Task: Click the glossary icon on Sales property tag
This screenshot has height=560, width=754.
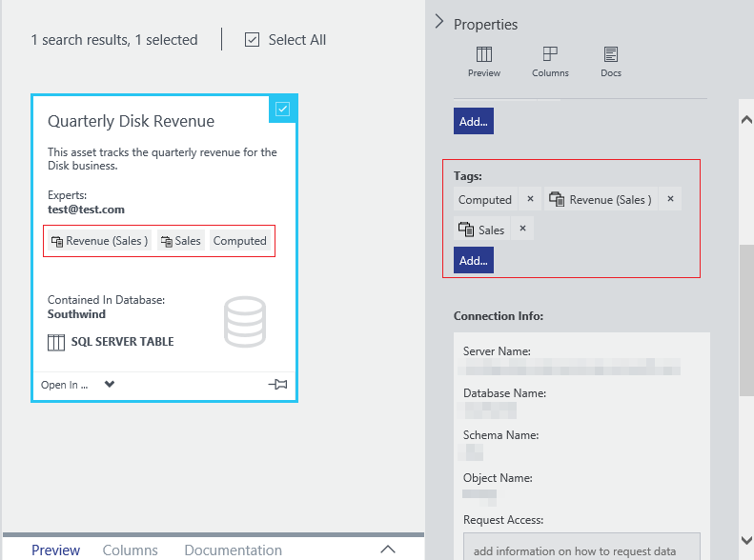Action: click(465, 230)
